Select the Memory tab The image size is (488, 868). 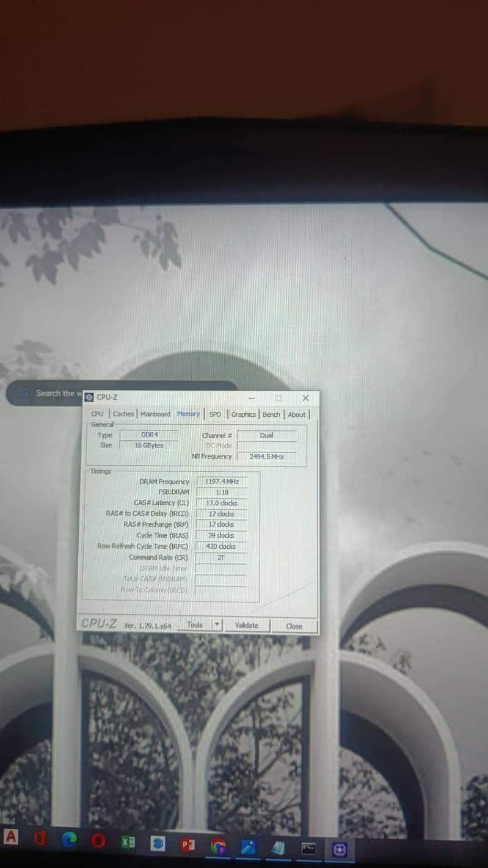pyautogui.click(x=188, y=414)
